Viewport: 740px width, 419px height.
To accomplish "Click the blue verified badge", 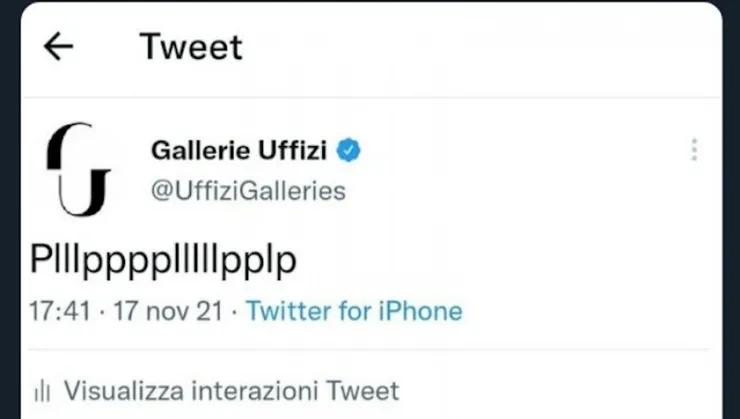I will point(349,151).
